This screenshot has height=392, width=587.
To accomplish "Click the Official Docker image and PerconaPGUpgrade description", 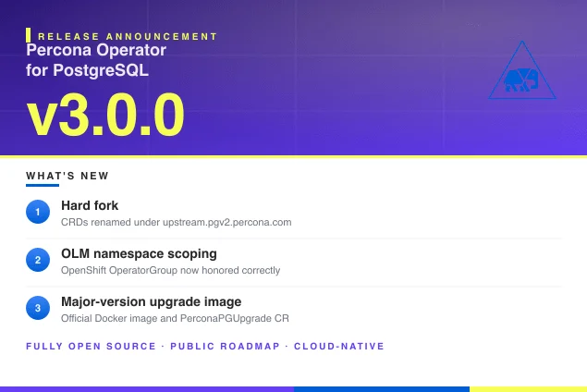I will pyautogui.click(x=176, y=319).
